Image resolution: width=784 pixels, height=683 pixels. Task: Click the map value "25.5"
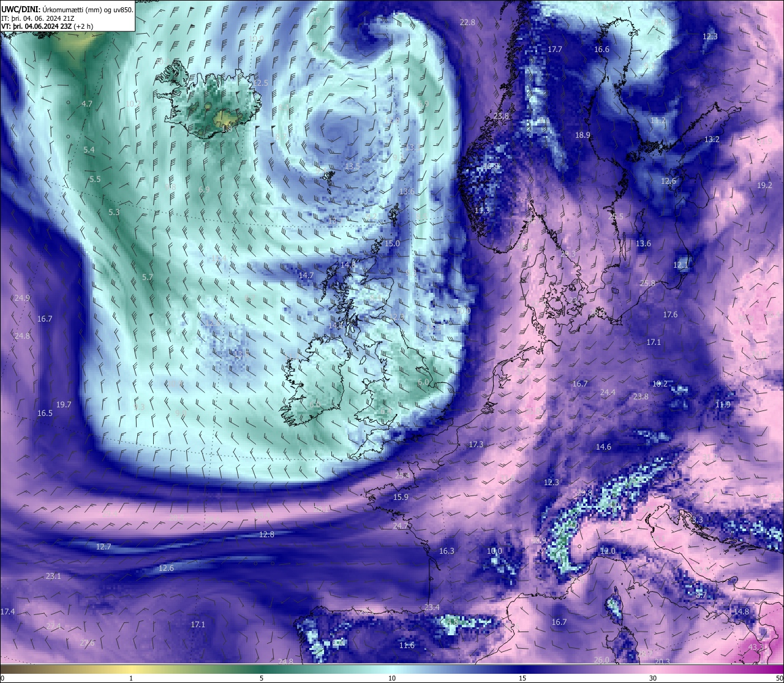tap(616, 216)
